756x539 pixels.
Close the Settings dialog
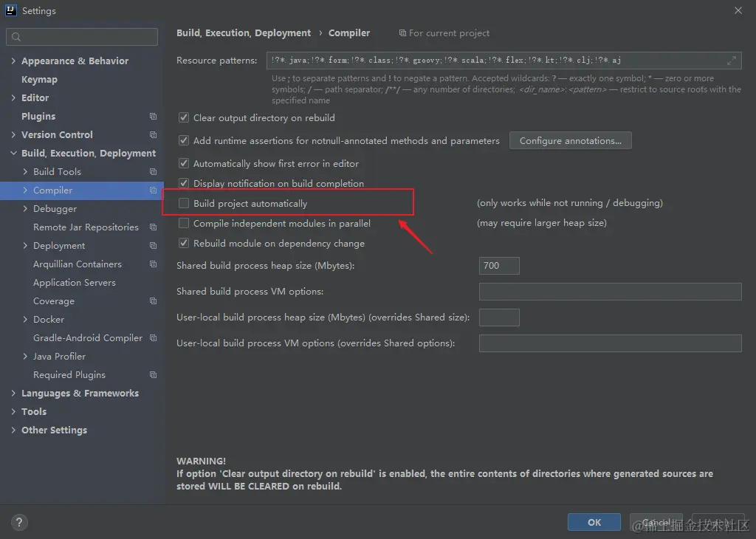coord(738,10)
